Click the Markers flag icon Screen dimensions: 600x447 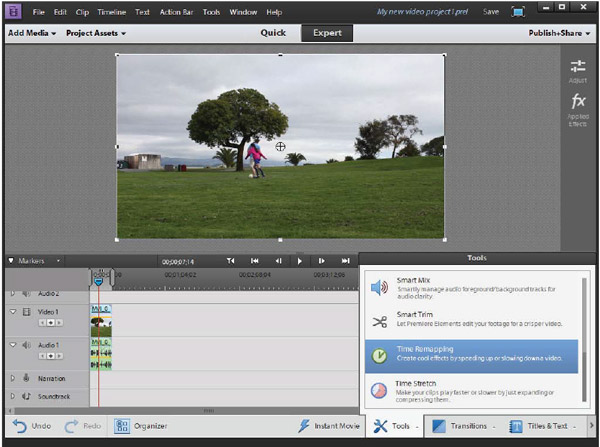[11, 261]
